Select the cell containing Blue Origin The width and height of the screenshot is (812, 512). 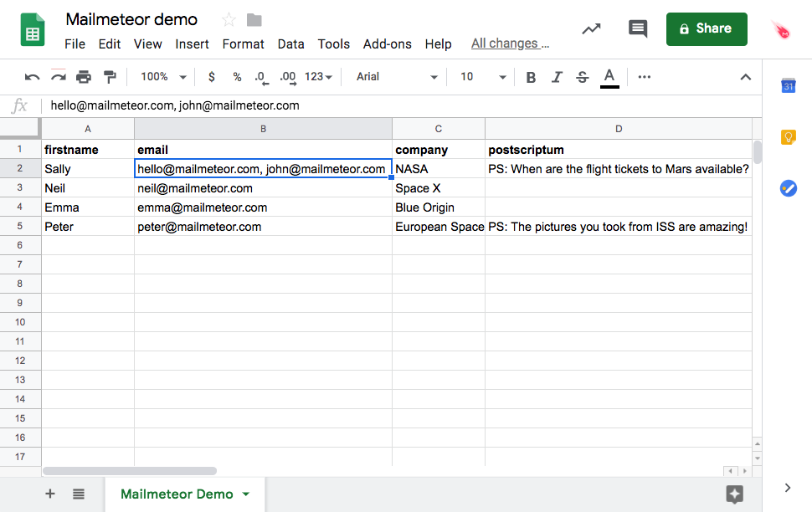[439, 207]
